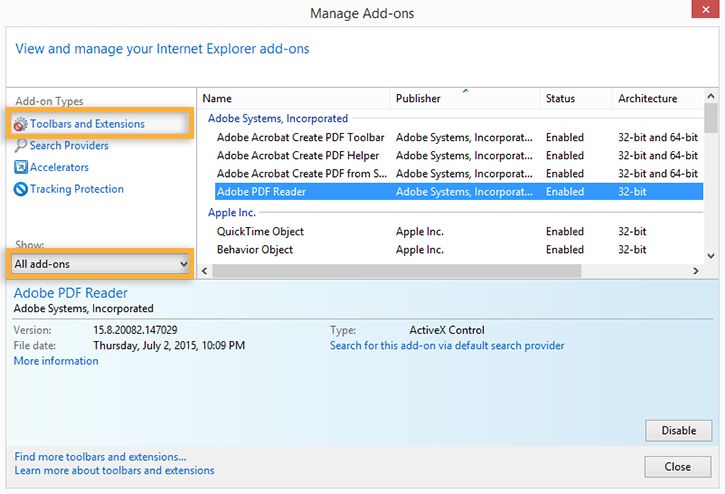Select Search Providers add-on type
Viewport: 725px width, 494px height.
[x=69, y=146]
